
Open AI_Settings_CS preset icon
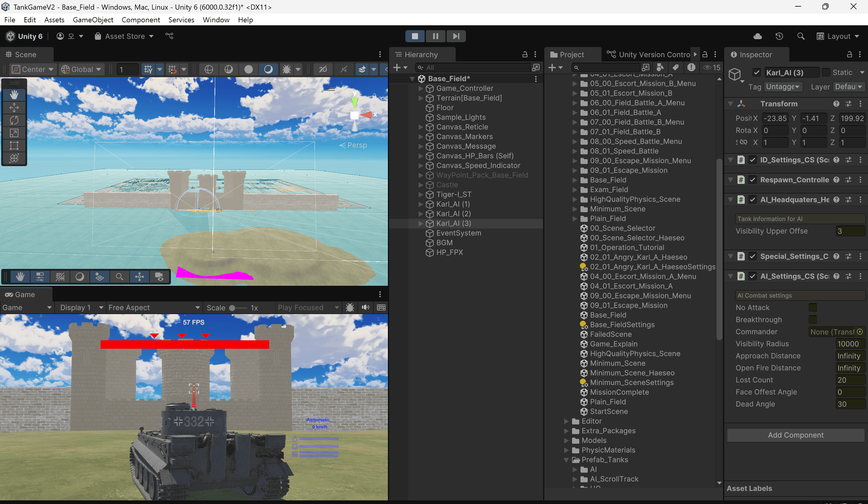(x=848, y=276)
